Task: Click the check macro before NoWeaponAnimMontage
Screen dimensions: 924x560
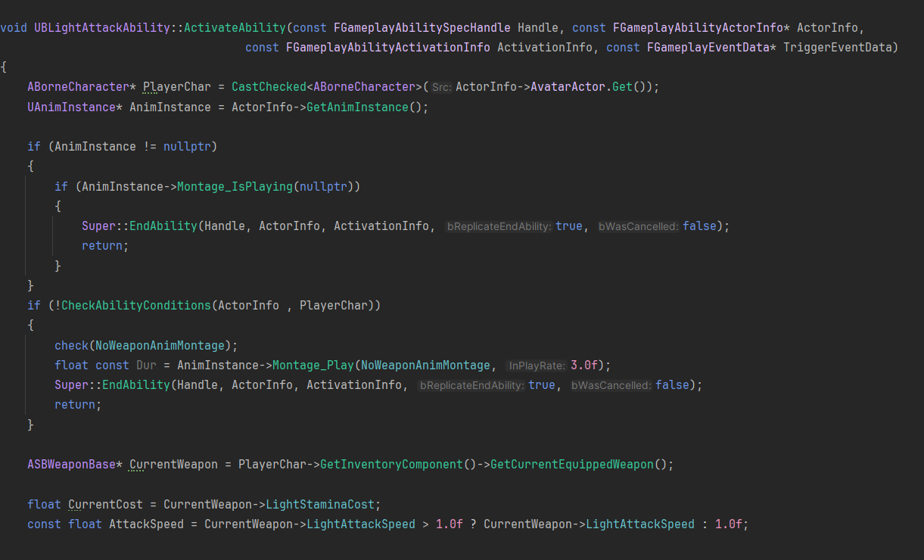Action: click(x=71, y=346)
